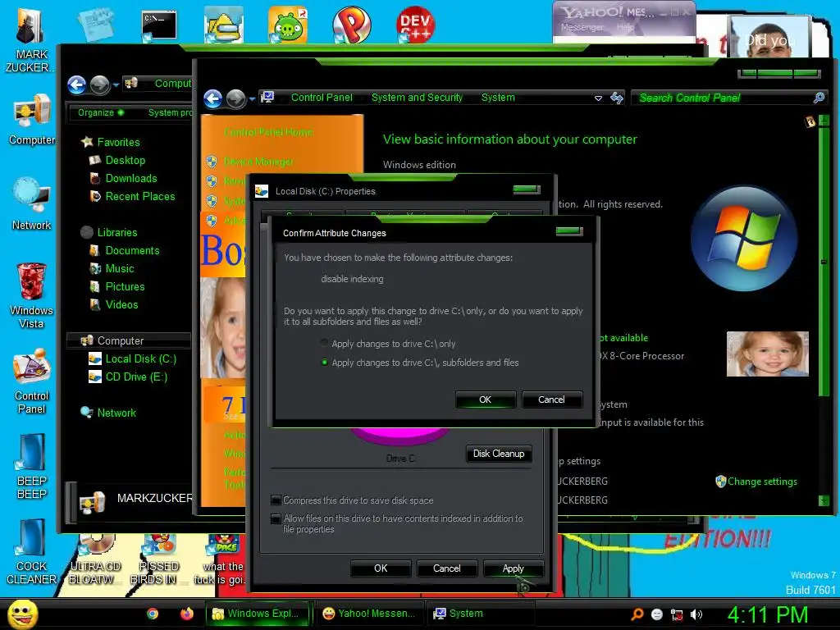Open the Control Panel desktop icon
This screenshot has width=840, height=630.
[32, 381]
